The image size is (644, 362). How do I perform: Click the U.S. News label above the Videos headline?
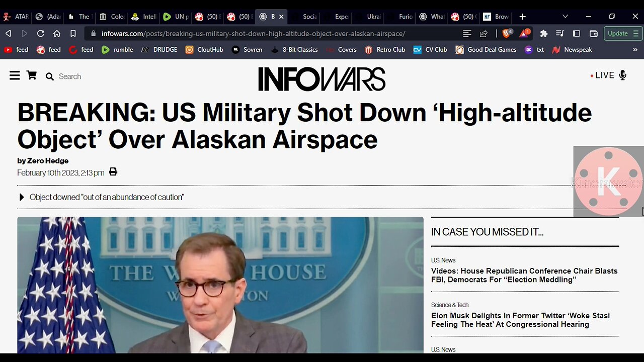(443, 260)
